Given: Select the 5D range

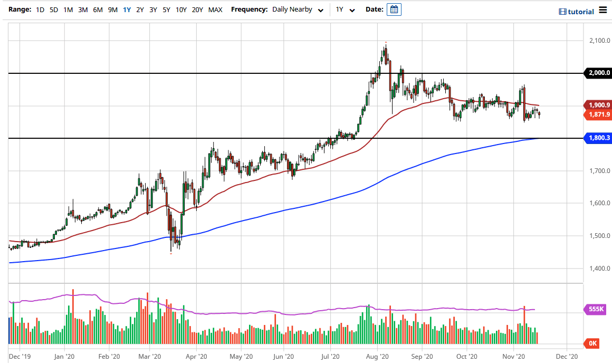Looking at the screenshot, I should pyautogui.click(x=54, y=9).
